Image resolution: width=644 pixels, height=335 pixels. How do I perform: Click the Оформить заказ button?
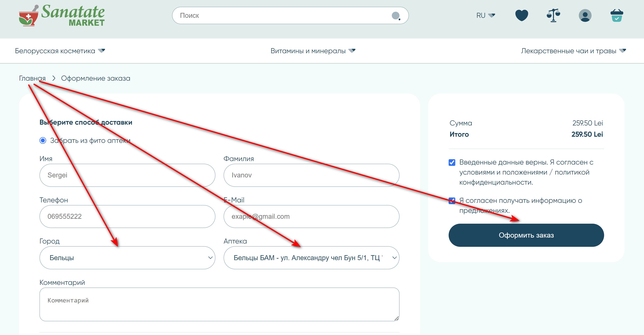(526, 235)
